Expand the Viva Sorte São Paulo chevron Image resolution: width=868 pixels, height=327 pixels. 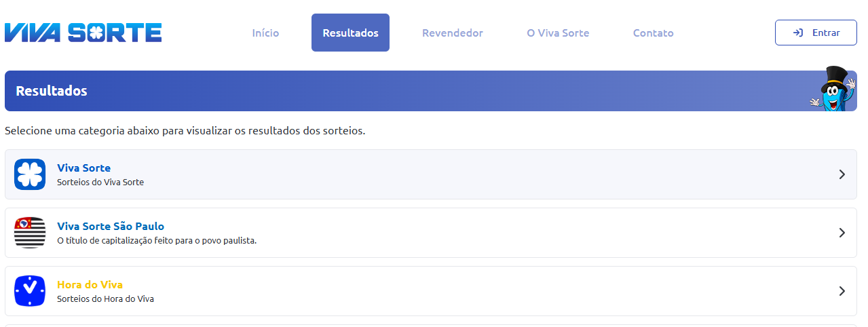(842, 233)
